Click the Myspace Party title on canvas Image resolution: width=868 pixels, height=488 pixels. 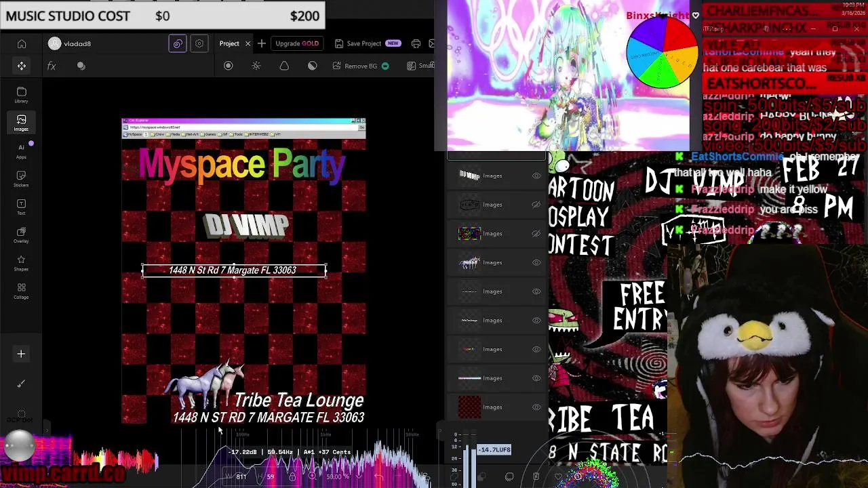coord(242,165)
